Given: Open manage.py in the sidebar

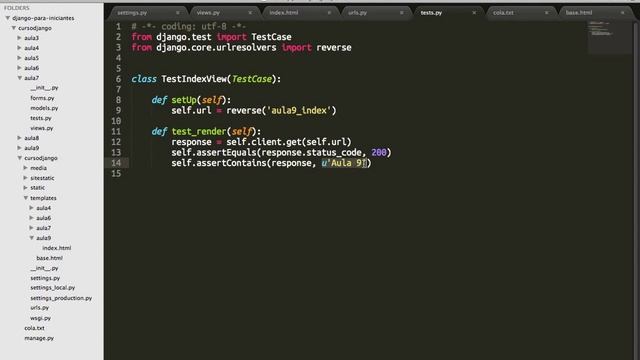Looking at the screenshot, I should tap(39, 338).
